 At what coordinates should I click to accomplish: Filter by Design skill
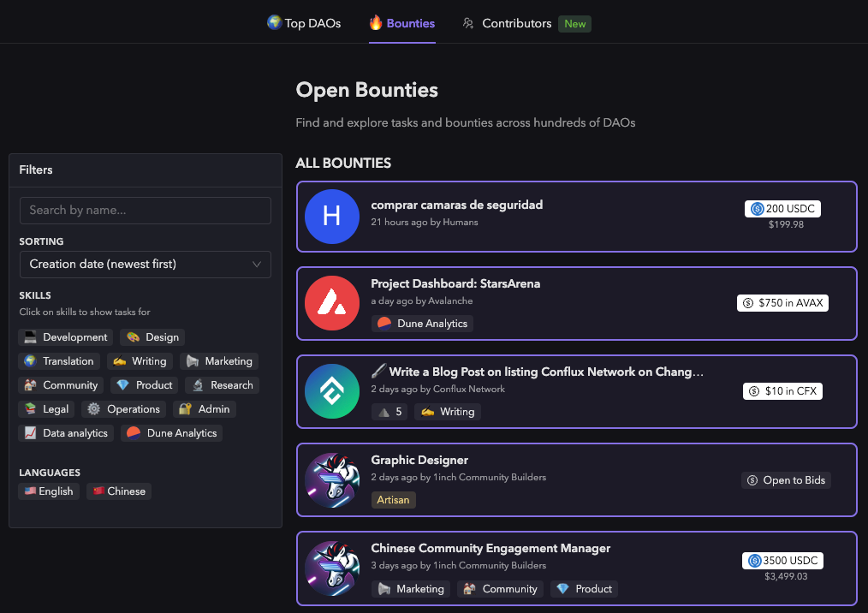[152, 337]
